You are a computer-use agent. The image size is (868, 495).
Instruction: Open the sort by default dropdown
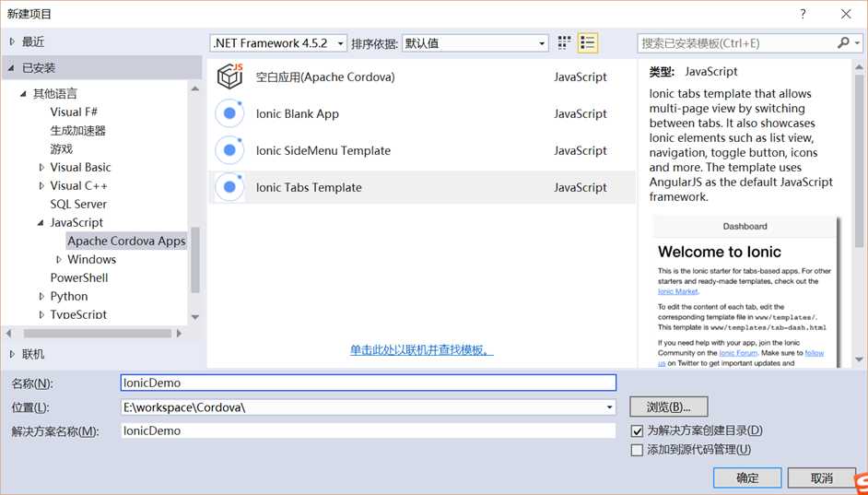pos(475,43)
